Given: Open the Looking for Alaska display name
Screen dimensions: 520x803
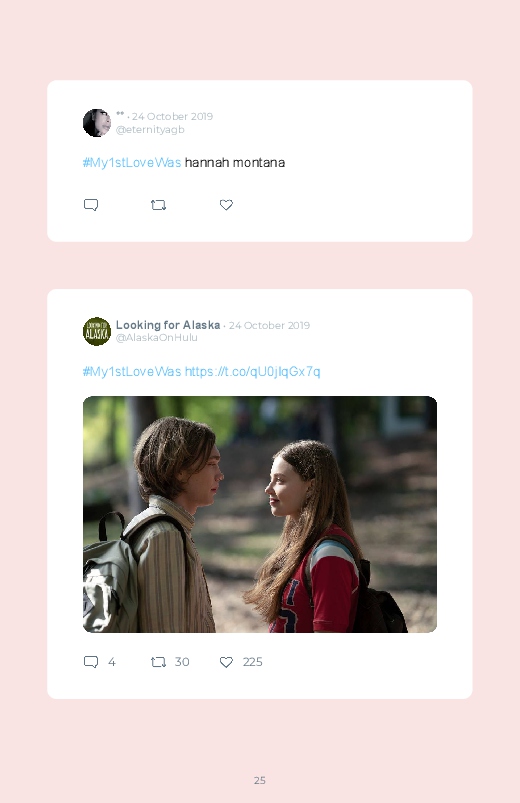Looking at the screenshot, I should (x=168, y=325).
